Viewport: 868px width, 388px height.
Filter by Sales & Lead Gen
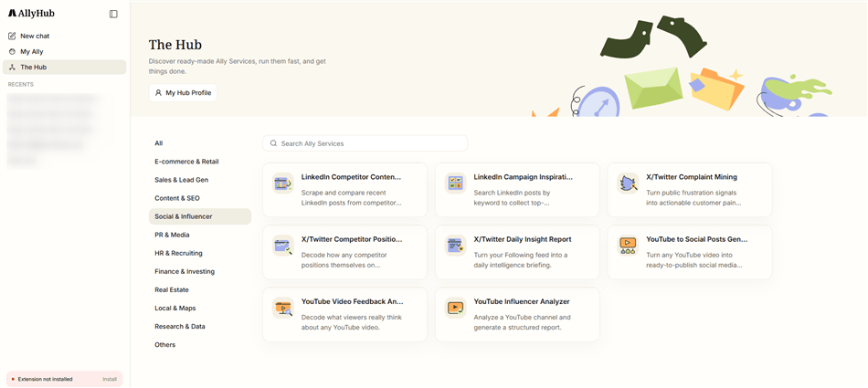(x=200, y=180)
